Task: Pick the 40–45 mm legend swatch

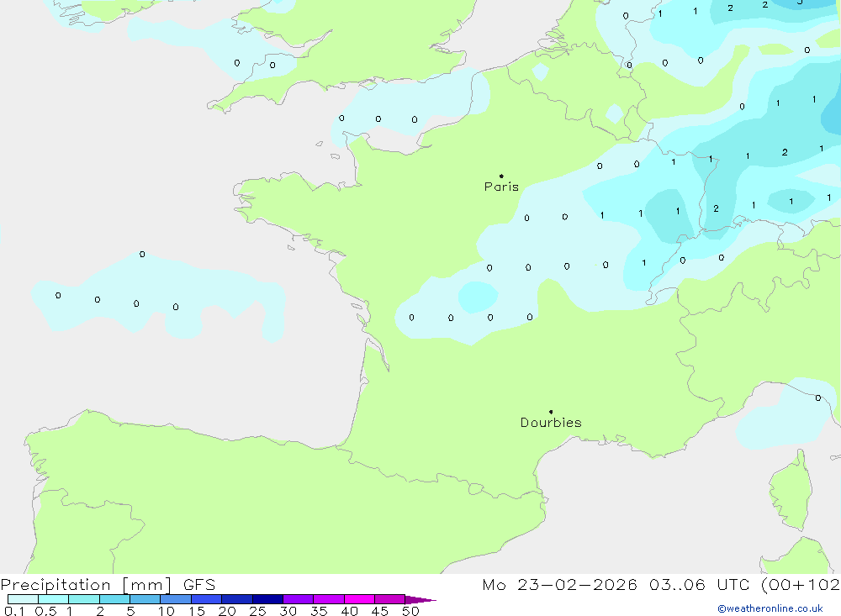Action: pyautogui.click(x=359, y=599)
